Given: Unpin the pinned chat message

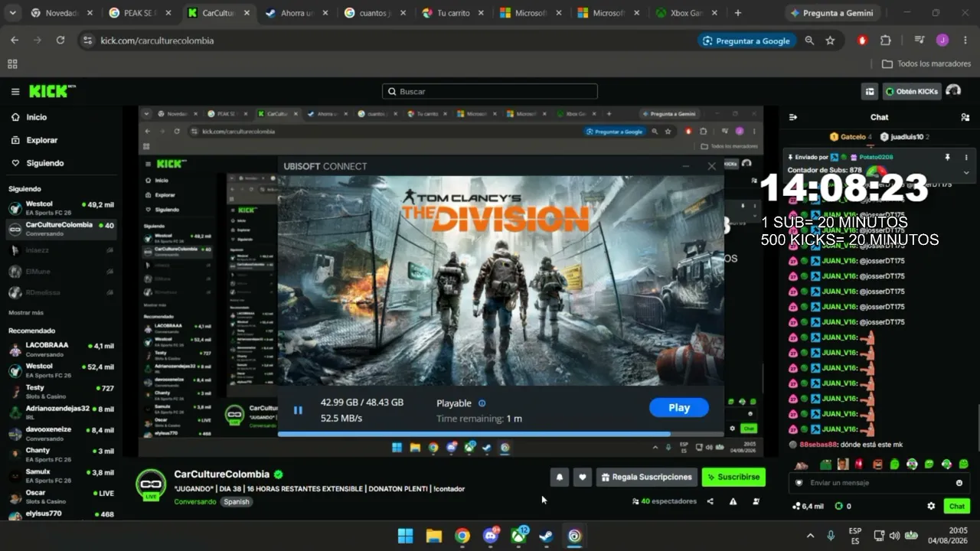Looking at the screenshot, I should [x=947, y=157].
